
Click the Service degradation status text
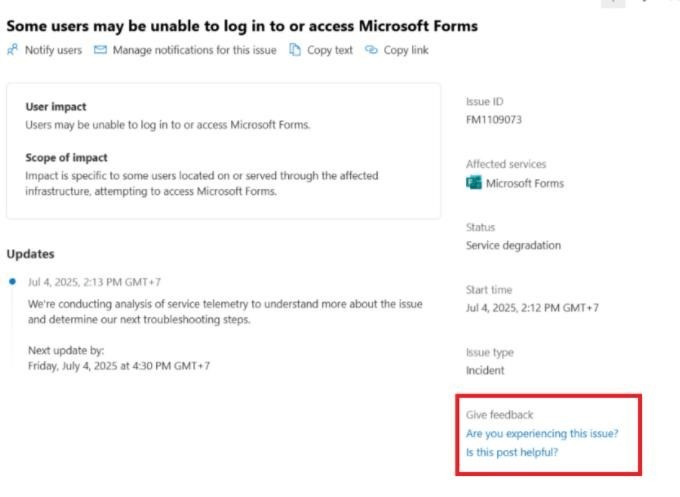[x=513, y=245]
